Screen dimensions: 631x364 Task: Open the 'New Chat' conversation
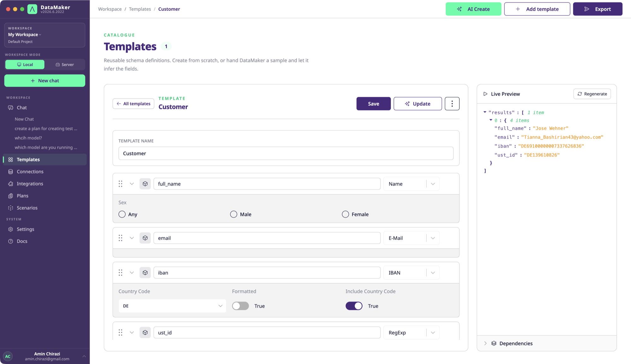24,119
